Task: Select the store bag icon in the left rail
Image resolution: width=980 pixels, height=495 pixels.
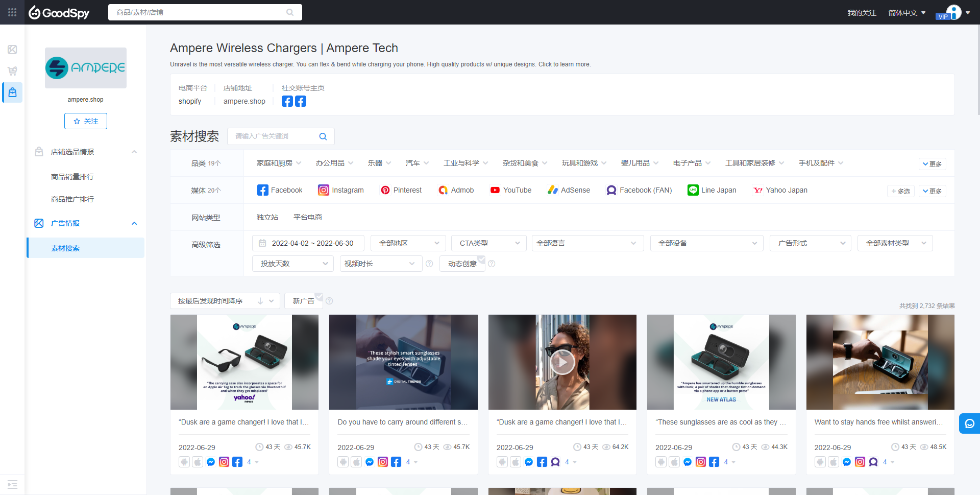Action: click(12, 92)
